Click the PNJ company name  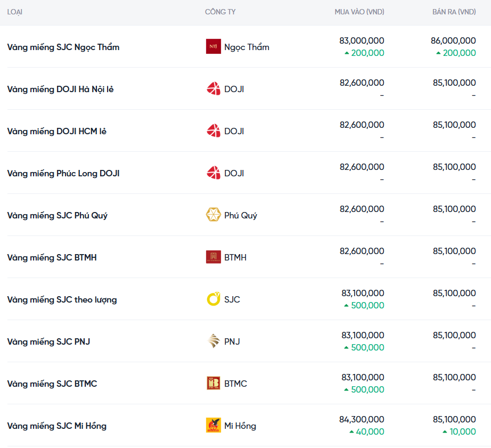click(232, 341)
